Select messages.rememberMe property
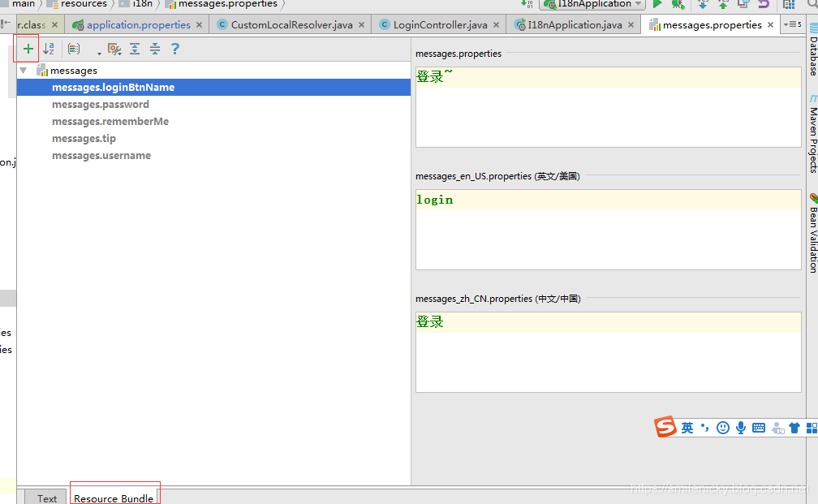The height and width of the screenshot is (504, 818). 110,122
